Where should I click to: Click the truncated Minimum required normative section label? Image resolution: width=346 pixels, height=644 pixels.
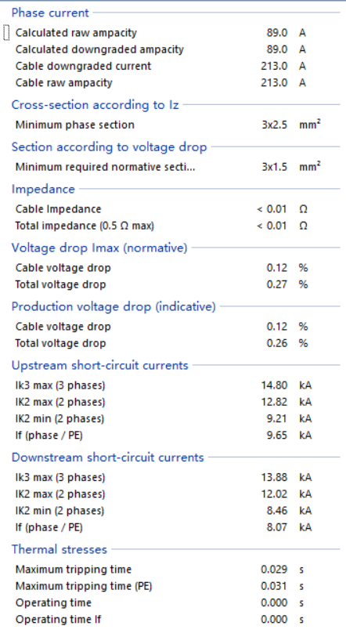pos(105,167)
